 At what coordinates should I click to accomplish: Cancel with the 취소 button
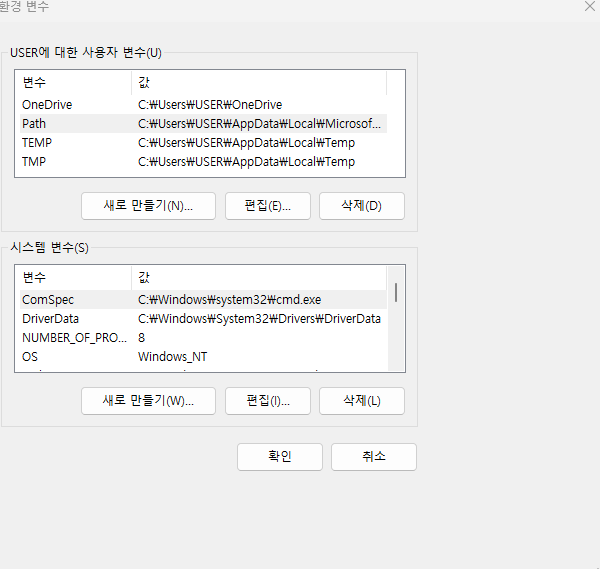[373, 457]
